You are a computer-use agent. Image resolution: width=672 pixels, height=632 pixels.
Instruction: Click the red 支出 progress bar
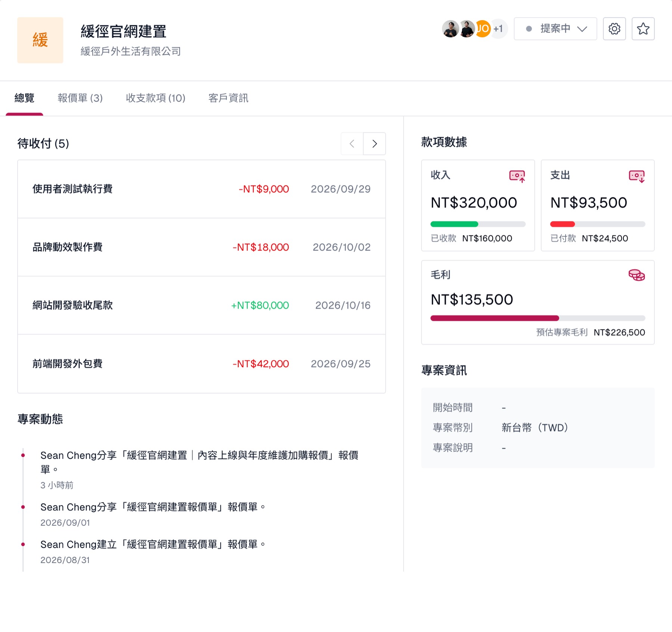click(598, 224)
